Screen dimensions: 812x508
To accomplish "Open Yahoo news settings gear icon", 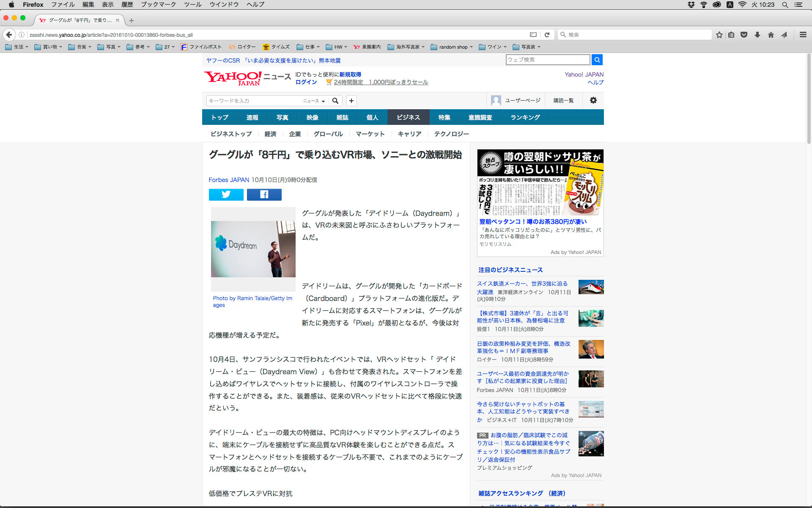I will (593, 100).
